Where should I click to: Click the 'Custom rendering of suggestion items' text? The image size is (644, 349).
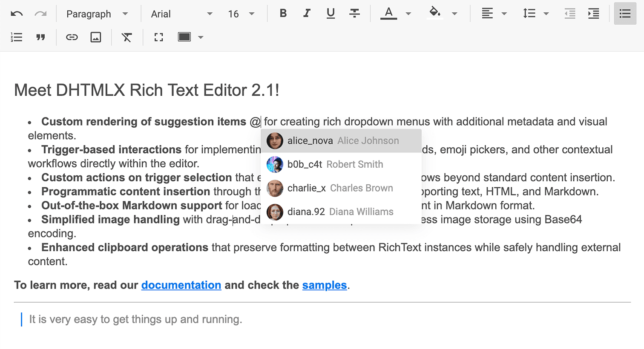[x=144, y=122]
